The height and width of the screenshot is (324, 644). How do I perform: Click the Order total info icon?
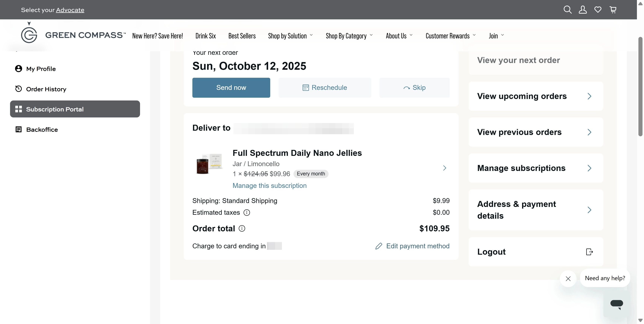[x=242, y=228]
